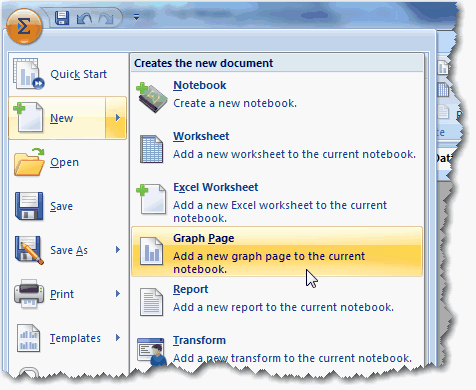Click the Redo arrow in quick access toolbar
Viewport: 476px width, 390px height.
(107, 18)
